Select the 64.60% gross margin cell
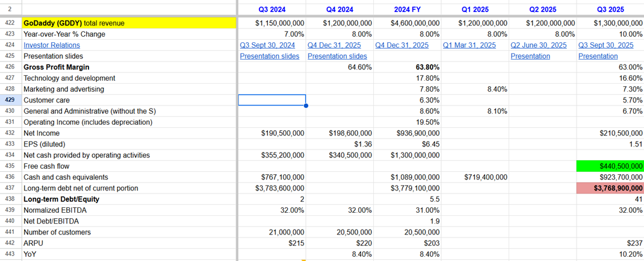644x261 pixels. click(x=339, y=67)
